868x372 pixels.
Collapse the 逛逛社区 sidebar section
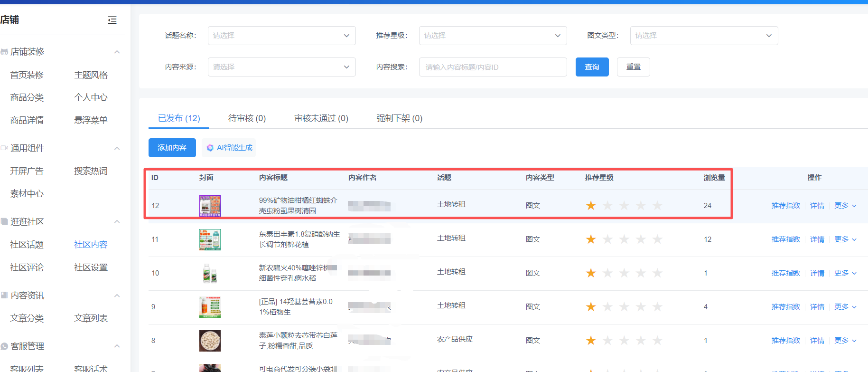click(117, 222)
